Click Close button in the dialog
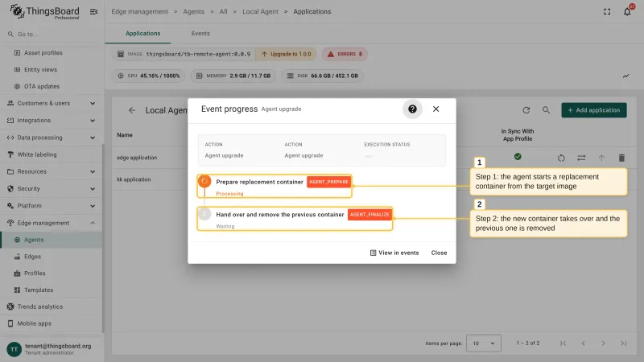The image size is (644, 362). (x=439, y=253)
